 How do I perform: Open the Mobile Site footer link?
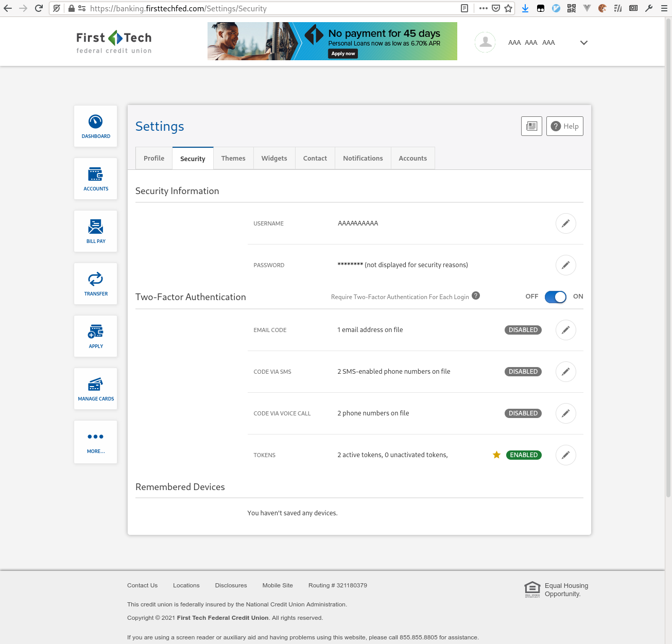[278, 585]
